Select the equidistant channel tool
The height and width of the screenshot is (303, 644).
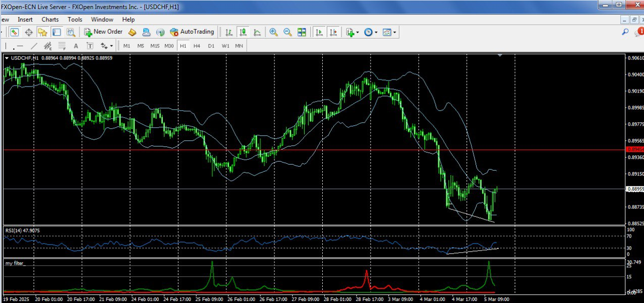48,46
